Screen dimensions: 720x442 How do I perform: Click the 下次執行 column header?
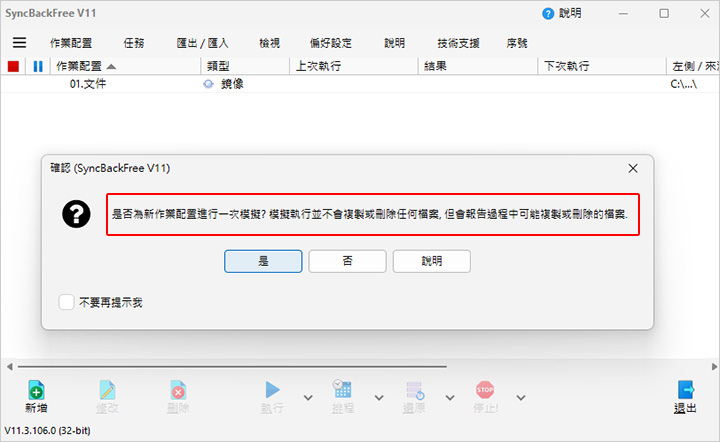point(602,66)
